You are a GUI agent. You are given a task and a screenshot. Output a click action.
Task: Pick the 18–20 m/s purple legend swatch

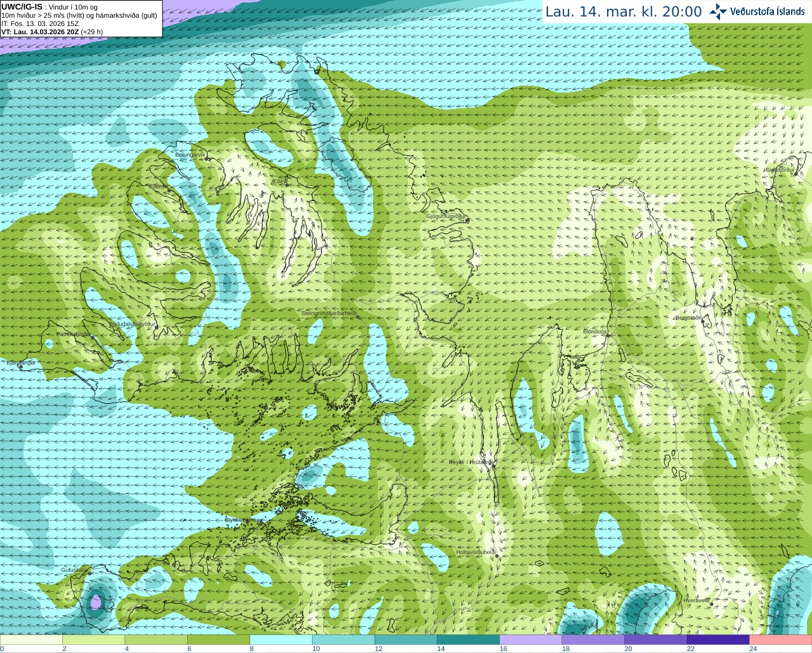coord(593,639)
